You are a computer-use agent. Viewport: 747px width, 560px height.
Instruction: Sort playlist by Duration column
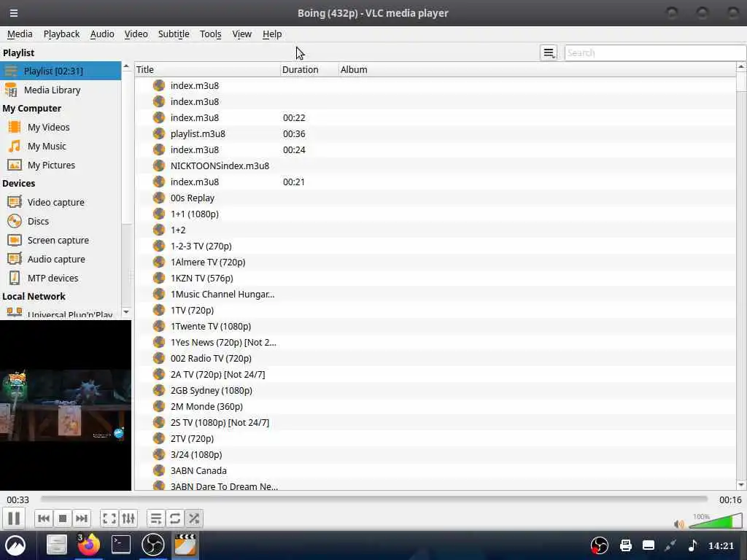coord(309,69)
